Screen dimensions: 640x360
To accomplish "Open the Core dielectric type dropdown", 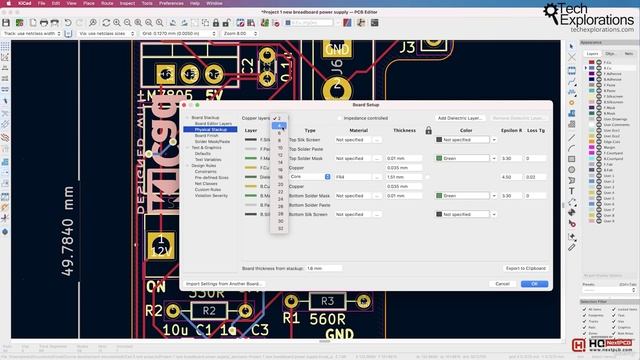I will pyautogui.click(x=310, y=177).
